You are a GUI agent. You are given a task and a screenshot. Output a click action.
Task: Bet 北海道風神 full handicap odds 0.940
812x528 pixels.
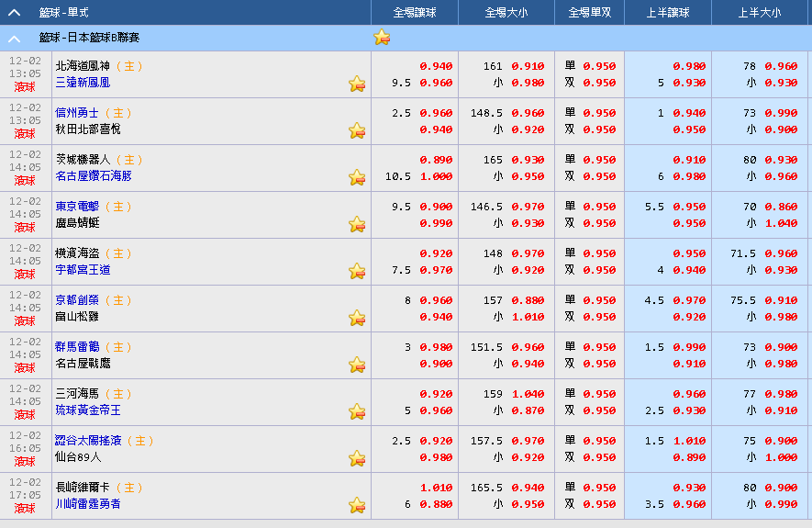436,66
